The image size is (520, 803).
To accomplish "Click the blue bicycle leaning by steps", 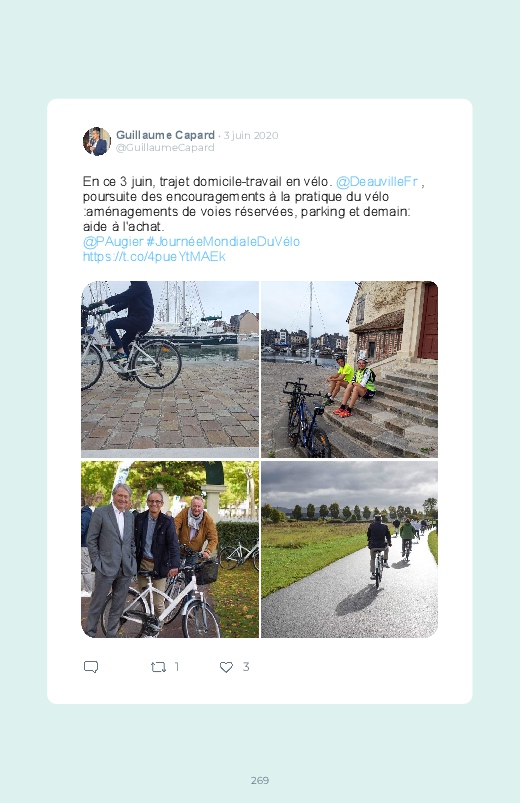I will [x=306, y=417].
